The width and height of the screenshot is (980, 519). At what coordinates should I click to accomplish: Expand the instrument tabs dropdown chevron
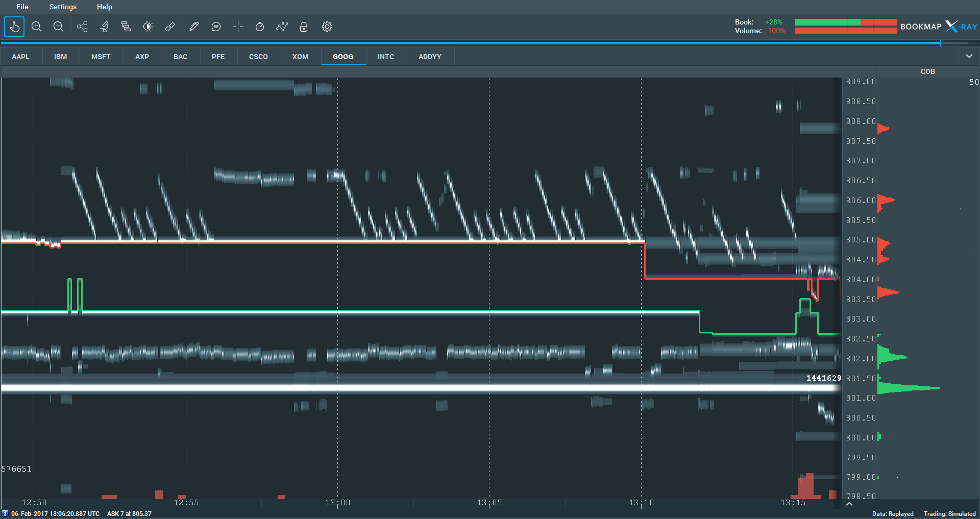point(969,56)
